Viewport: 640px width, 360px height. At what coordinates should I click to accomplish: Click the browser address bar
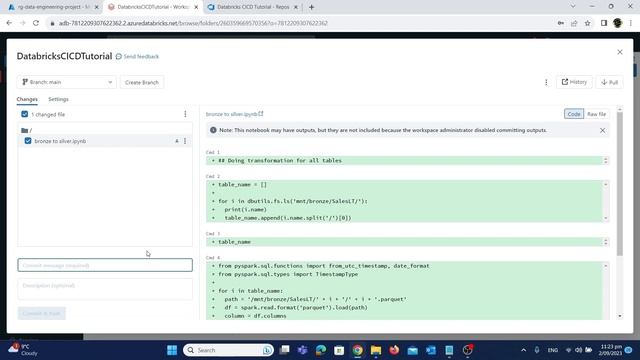[302, 23]
